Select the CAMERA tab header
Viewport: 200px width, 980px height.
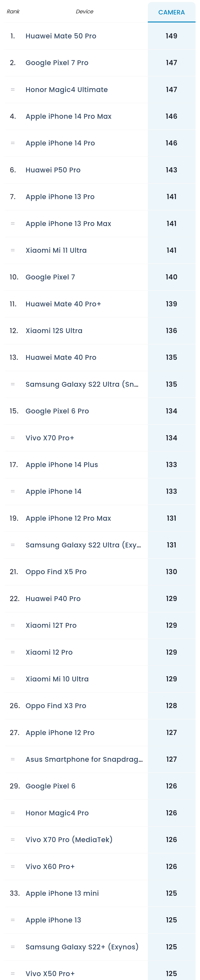[171, 12]
